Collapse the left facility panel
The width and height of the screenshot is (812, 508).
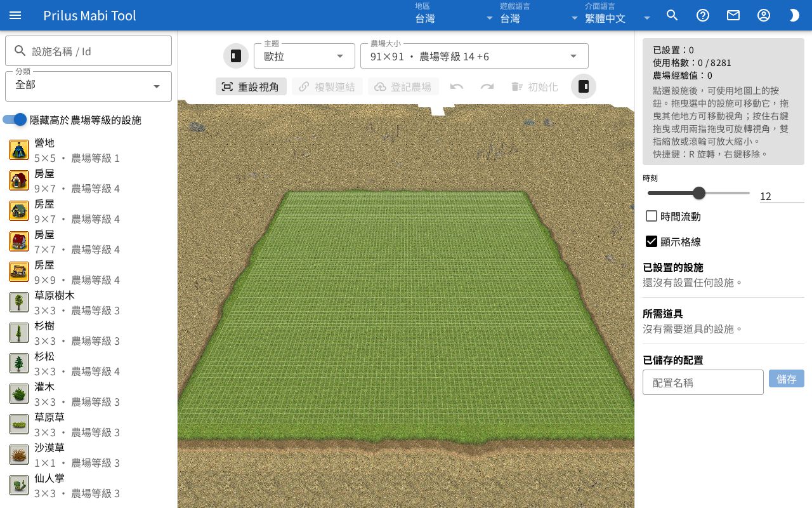(236, 56)
